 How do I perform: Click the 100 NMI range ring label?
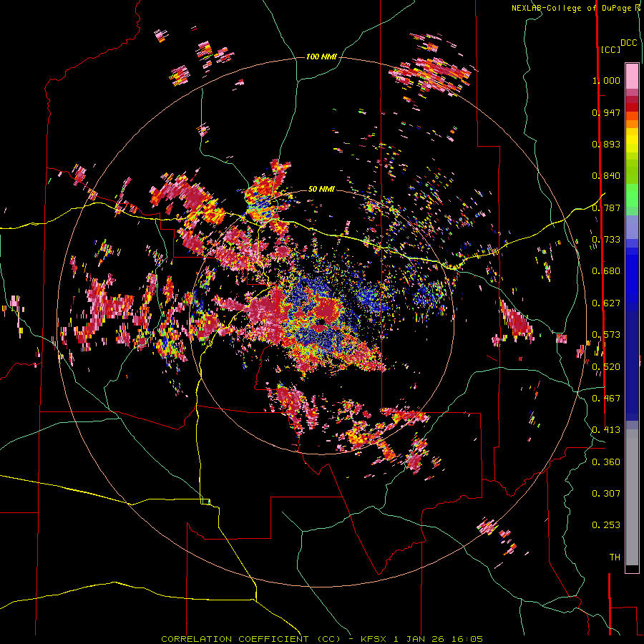[321, 57]
